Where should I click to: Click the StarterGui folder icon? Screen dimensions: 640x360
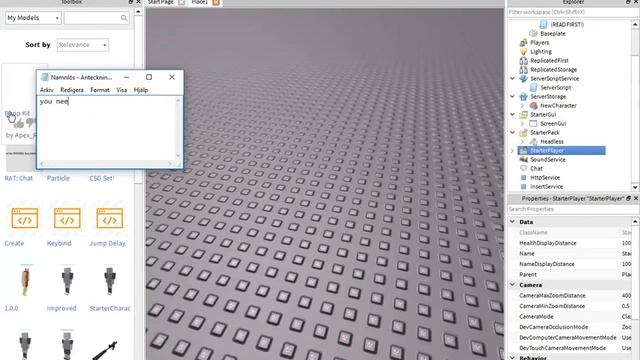[524, 114]
